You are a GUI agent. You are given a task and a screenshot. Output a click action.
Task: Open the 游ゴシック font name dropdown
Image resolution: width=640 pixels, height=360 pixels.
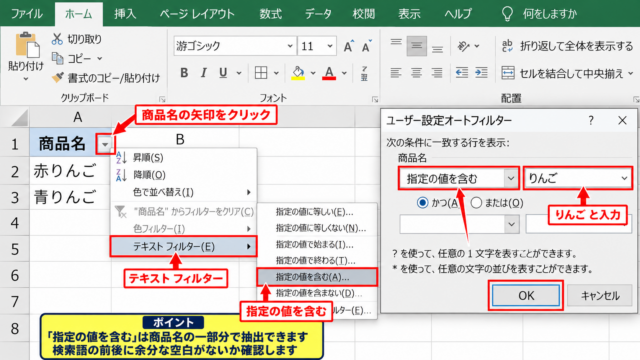[x=290, y=46]
